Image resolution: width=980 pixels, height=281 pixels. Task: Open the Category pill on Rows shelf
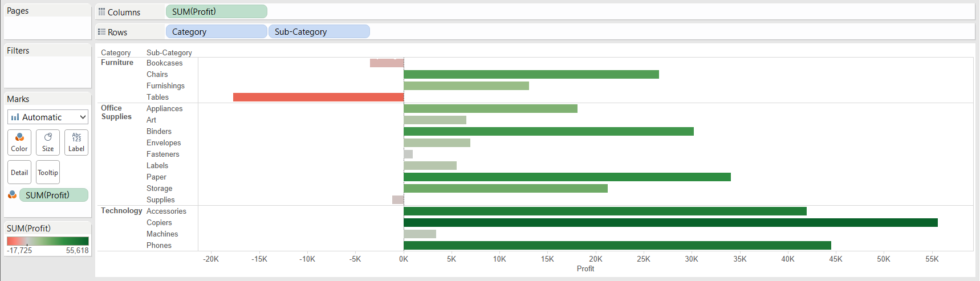click(x=216, y=31)
